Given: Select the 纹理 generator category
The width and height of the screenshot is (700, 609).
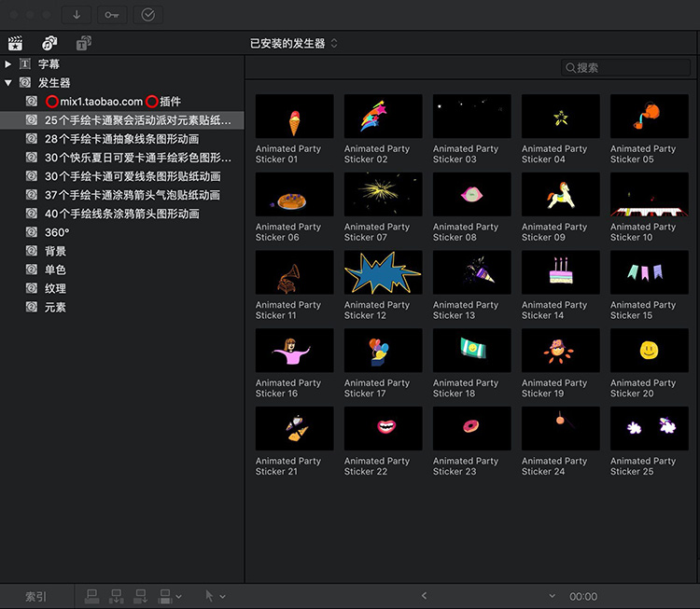Looking at the screenshot, I should click(x=122, y=289).
